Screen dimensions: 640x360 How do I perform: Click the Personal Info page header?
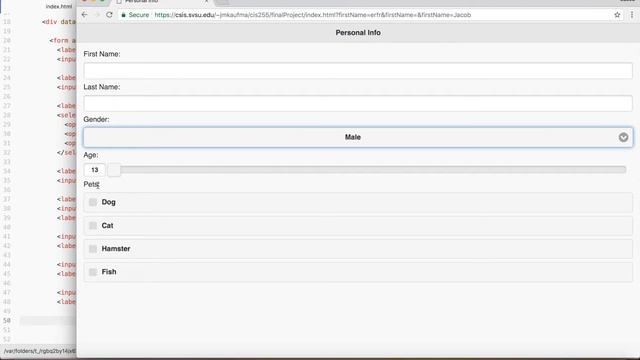(358, 33)
